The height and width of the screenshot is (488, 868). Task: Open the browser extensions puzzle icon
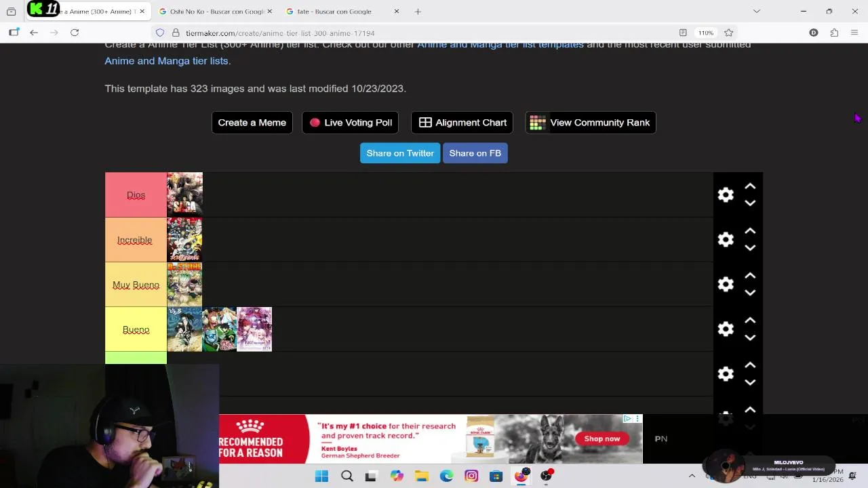coord(834,33)
